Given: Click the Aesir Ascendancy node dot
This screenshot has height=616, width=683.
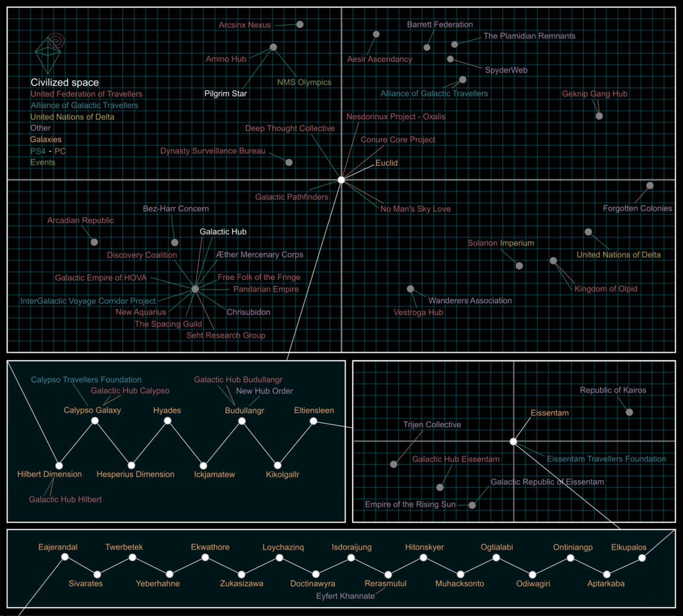Looking at the screenshot, I should pyautogui.click(x=376, y=34).
